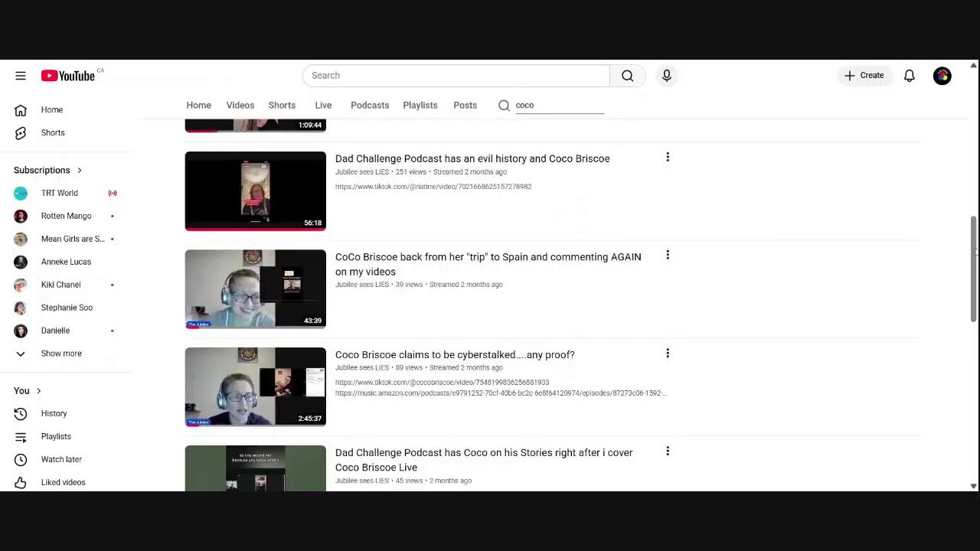Expand the You section header
980x551 pixels.
(x=28, y=390)
